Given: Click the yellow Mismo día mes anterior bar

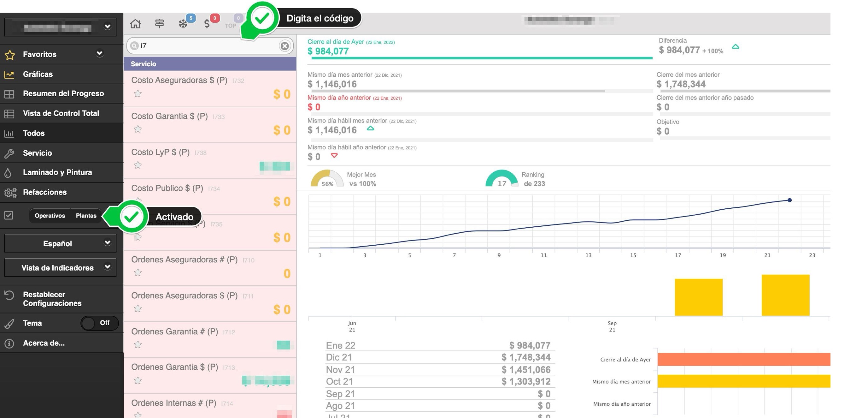Looking at the screenshot, I should [744, 381].
